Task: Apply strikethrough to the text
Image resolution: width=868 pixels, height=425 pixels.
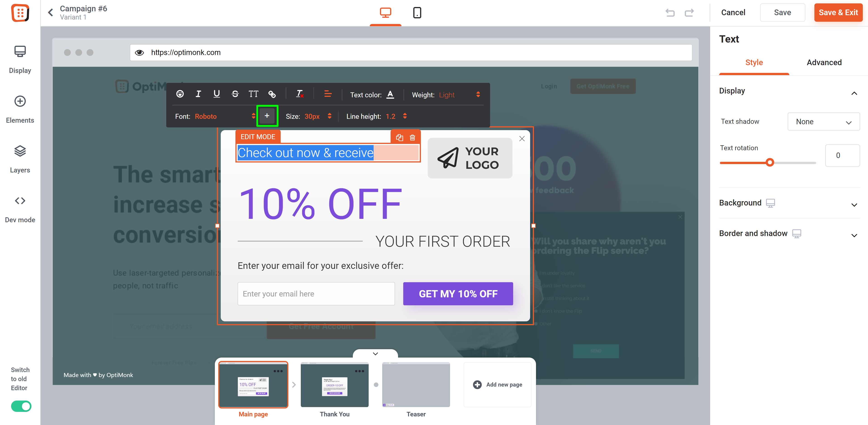Action: pos(235,94)
